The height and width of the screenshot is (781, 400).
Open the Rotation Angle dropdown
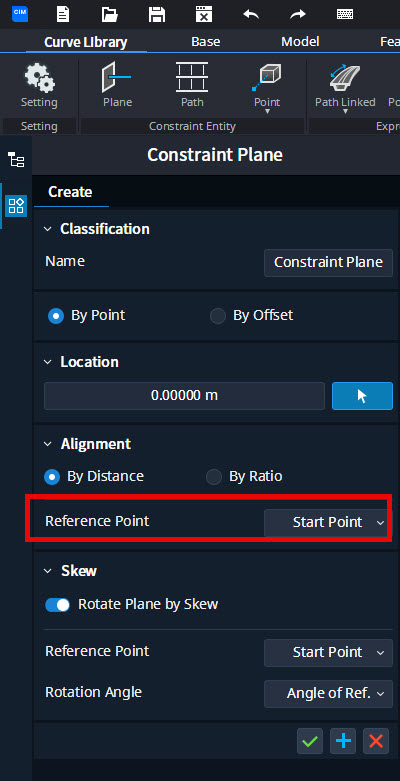(328, 693)
